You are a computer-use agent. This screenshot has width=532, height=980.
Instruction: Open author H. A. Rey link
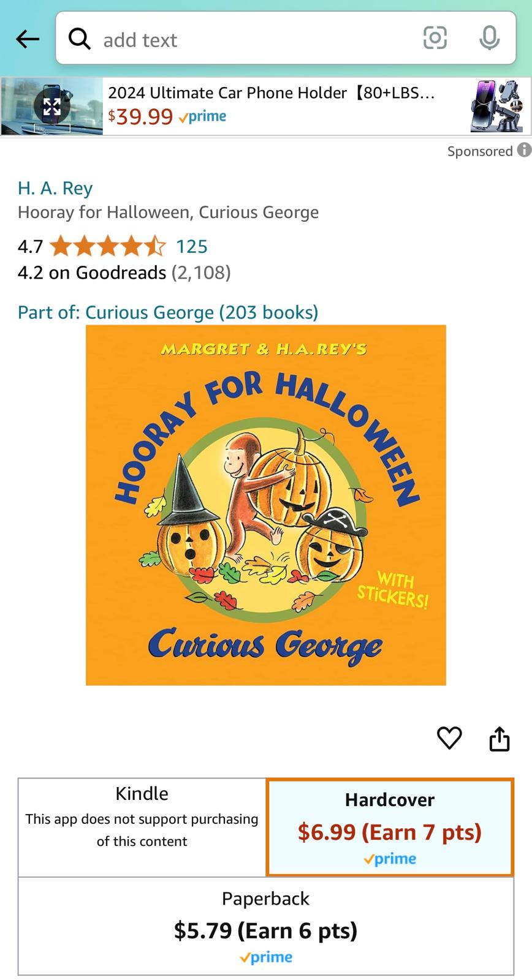[55, 188]
